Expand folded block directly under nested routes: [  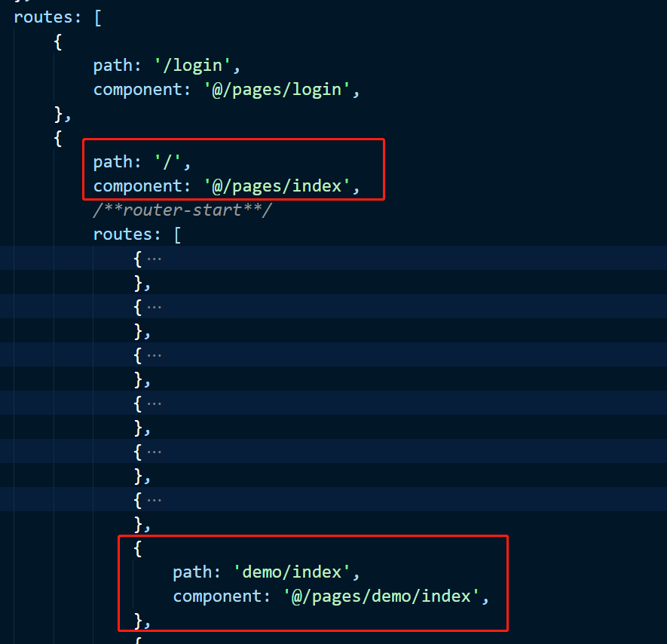[154, 259]
